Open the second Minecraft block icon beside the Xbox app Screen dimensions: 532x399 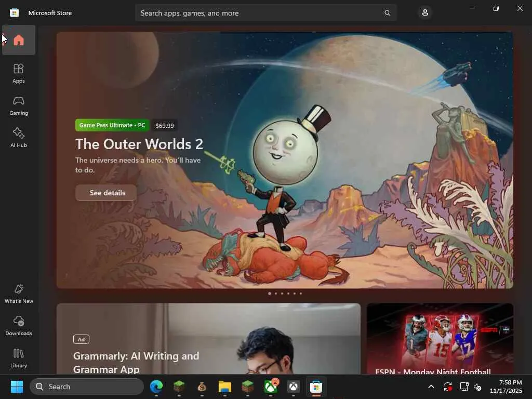[x=248, y=387]
